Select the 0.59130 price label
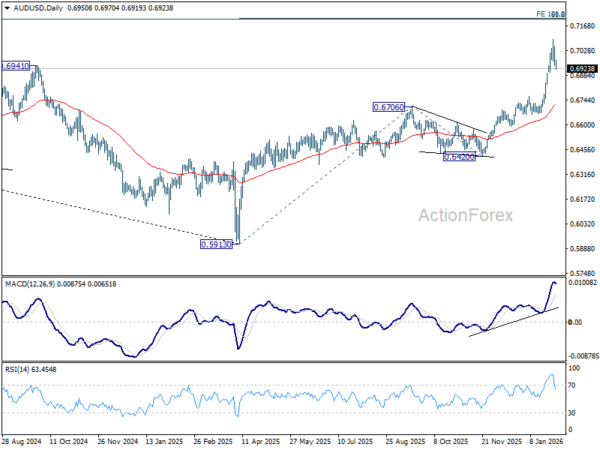 216,244
